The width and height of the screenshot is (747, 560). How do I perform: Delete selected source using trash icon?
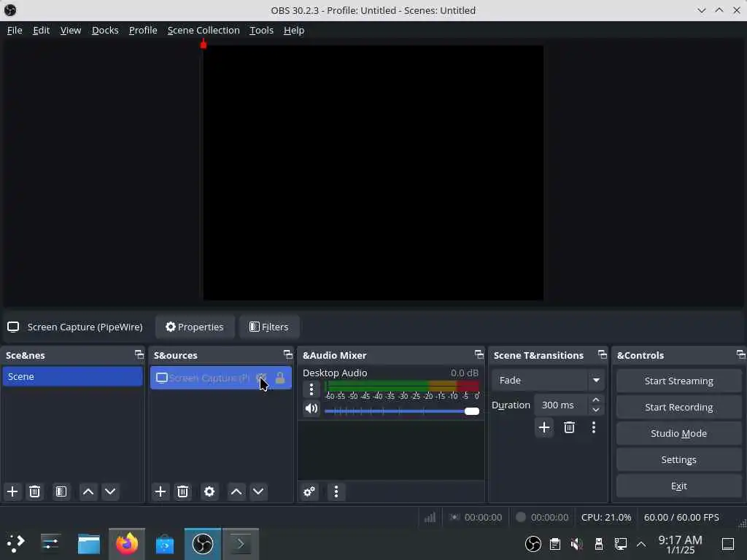pyautogui.click(x=182, y=491)
